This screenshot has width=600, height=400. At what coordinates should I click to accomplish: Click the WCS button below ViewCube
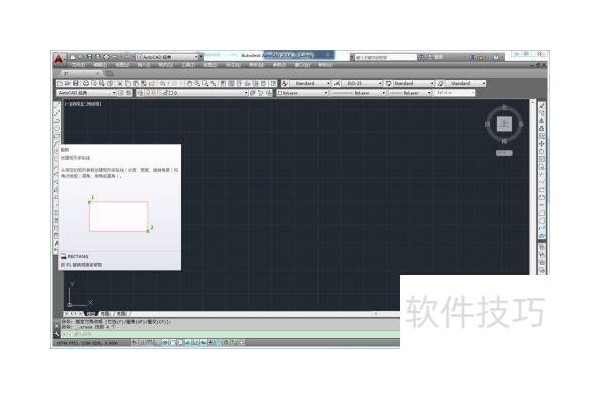(x=504, y=153)
